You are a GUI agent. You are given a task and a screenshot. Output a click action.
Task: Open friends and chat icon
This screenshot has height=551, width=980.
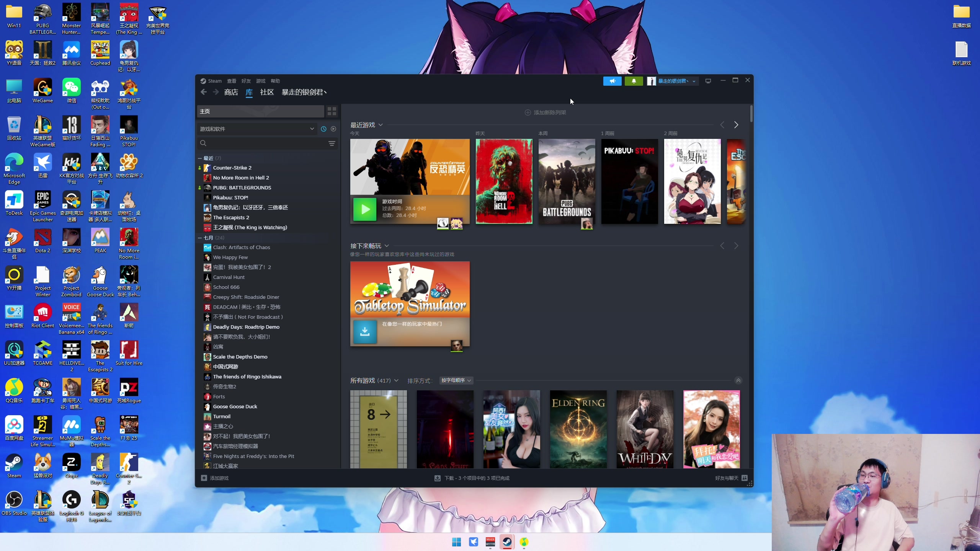[745, 478]
